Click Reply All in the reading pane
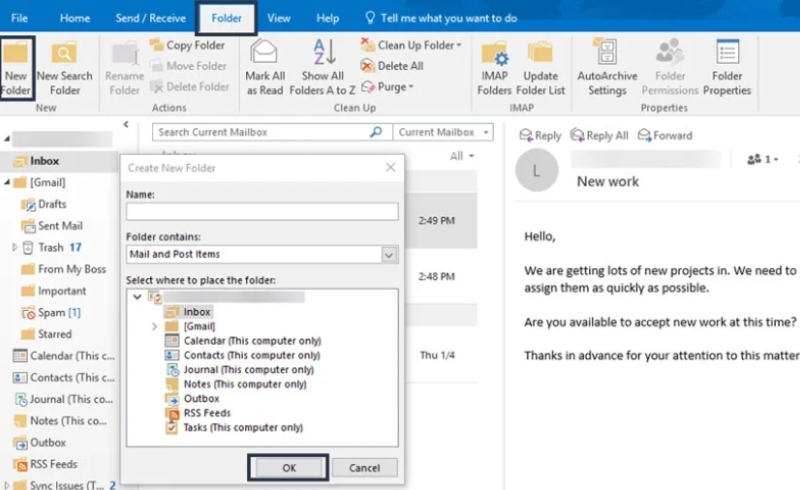The image size is (800, 490). [x=599, y=135]
